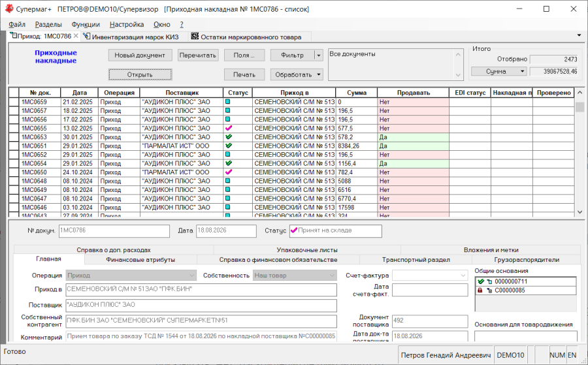Select green check icon beside 0000000711
This screenshot has height=365, width=588.
coord(481,281)
